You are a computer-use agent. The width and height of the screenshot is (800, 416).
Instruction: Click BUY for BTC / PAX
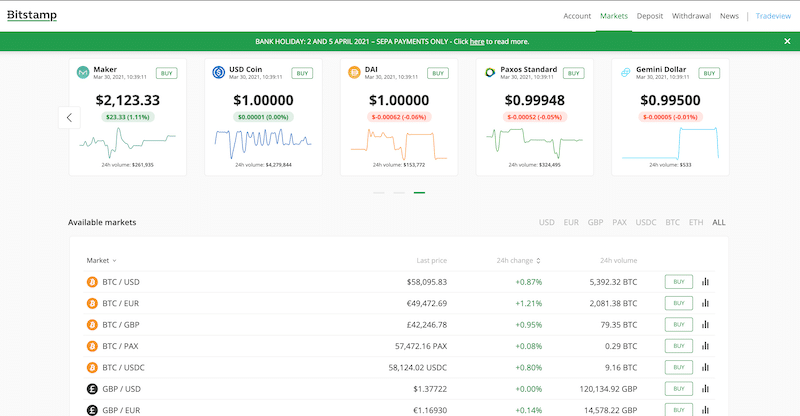tap(679, 346)
